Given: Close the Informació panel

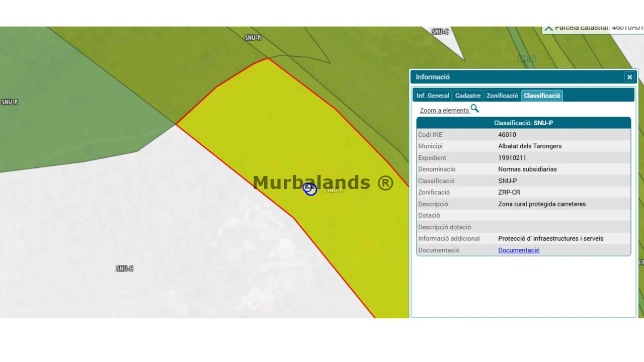Looking at the screenshot, I should click(x=629, y=77).
